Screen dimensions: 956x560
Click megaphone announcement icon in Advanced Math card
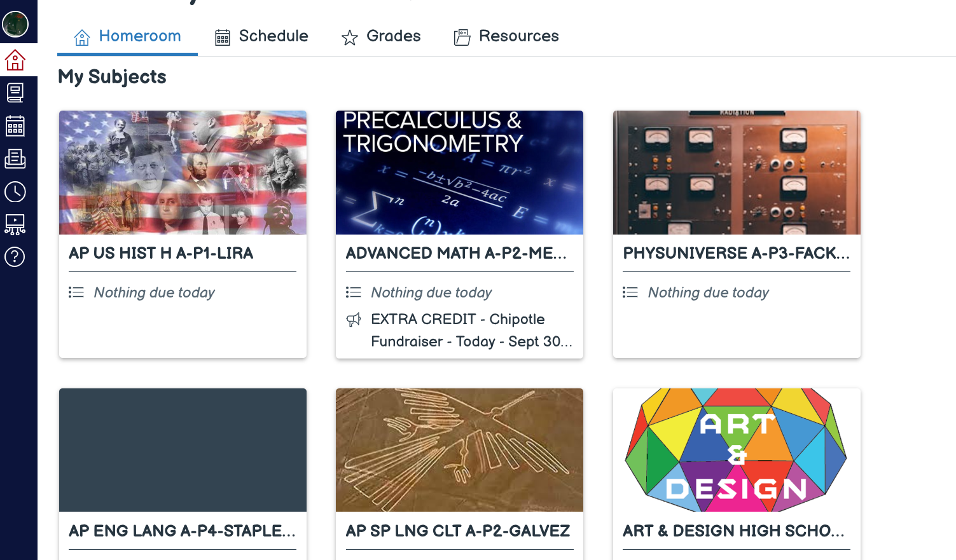click(x=354, y=319)
